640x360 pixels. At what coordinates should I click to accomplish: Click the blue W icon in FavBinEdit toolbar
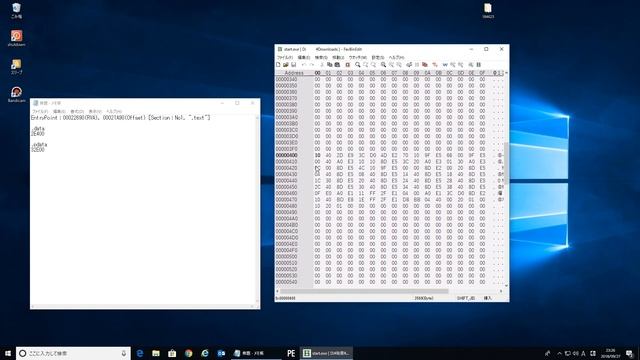(445, 64)
